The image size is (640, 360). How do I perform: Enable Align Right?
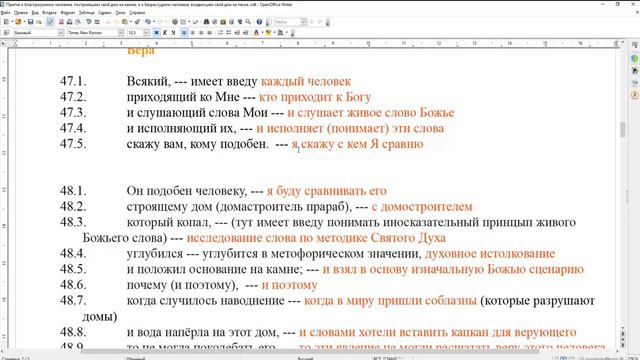click(x=201, y=33)
